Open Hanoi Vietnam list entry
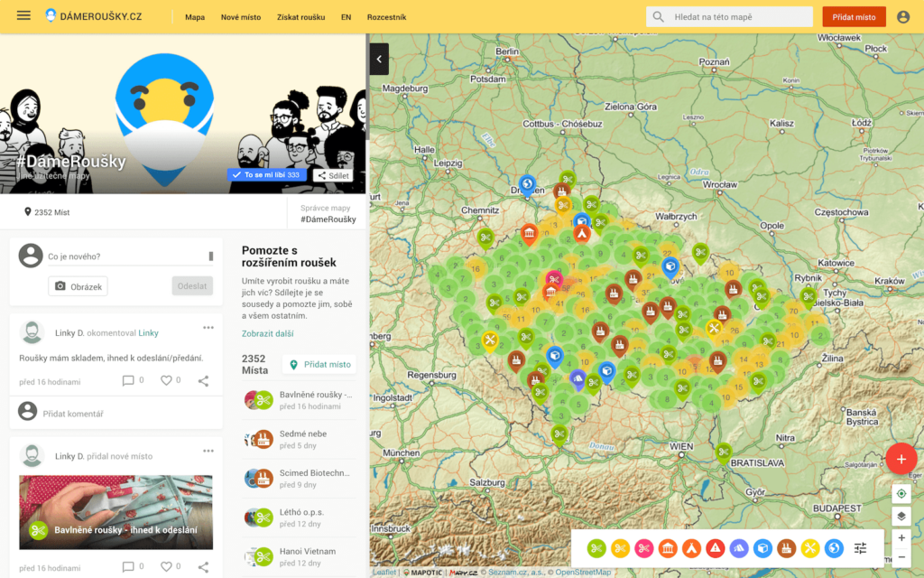 (300, 556)
